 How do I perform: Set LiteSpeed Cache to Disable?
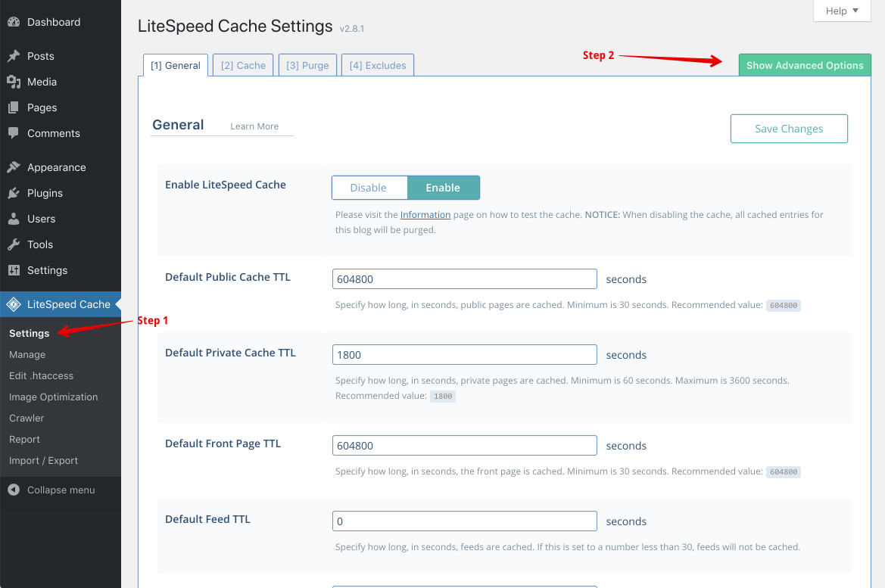(x=369, y=188)
